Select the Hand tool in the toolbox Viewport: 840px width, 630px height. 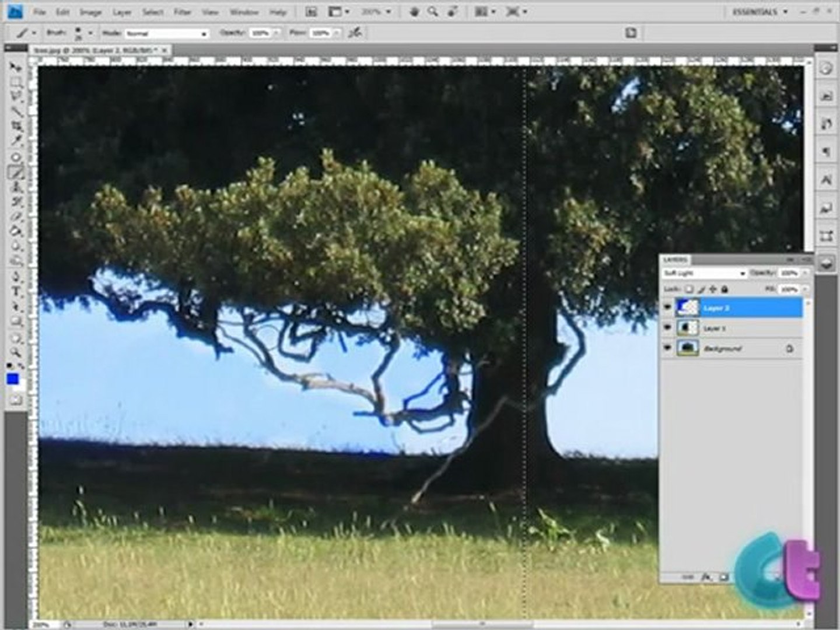[x=16, y=338]
